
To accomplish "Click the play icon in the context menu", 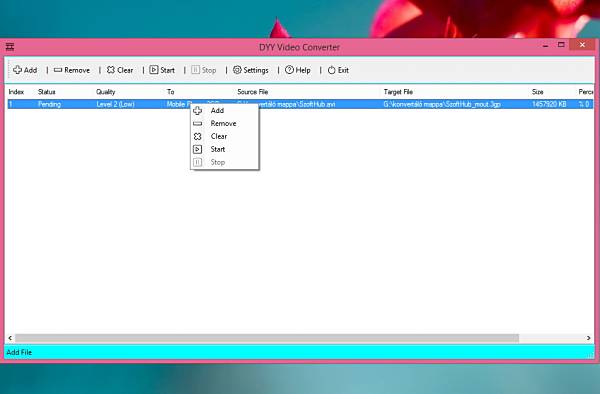I will tap(197, 149).
